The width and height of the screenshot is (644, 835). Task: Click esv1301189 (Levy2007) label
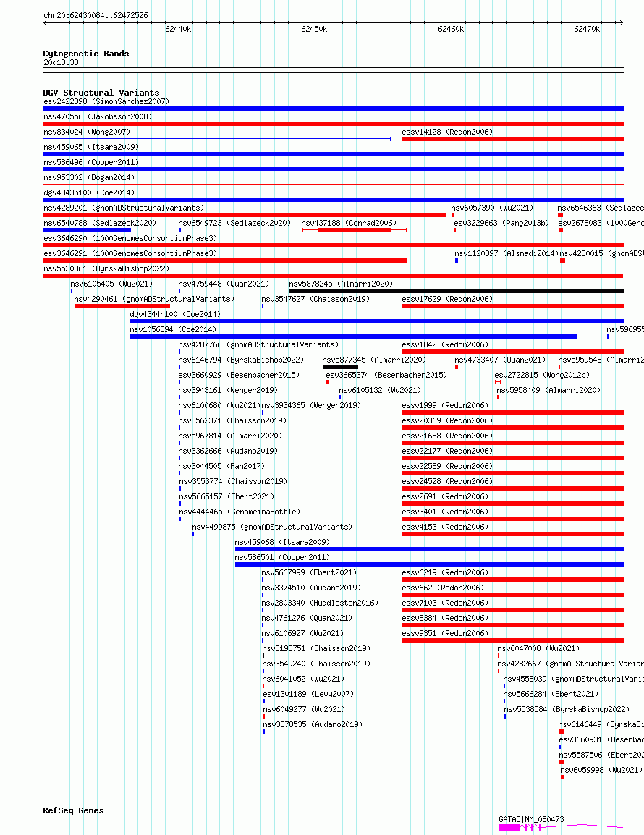[308, 694]
